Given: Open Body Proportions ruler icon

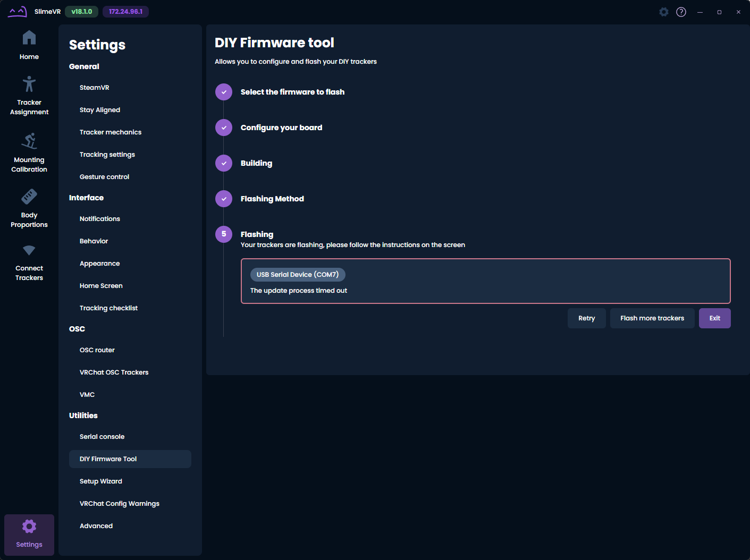Looking at the screenshot, I should tap(29, 197).
